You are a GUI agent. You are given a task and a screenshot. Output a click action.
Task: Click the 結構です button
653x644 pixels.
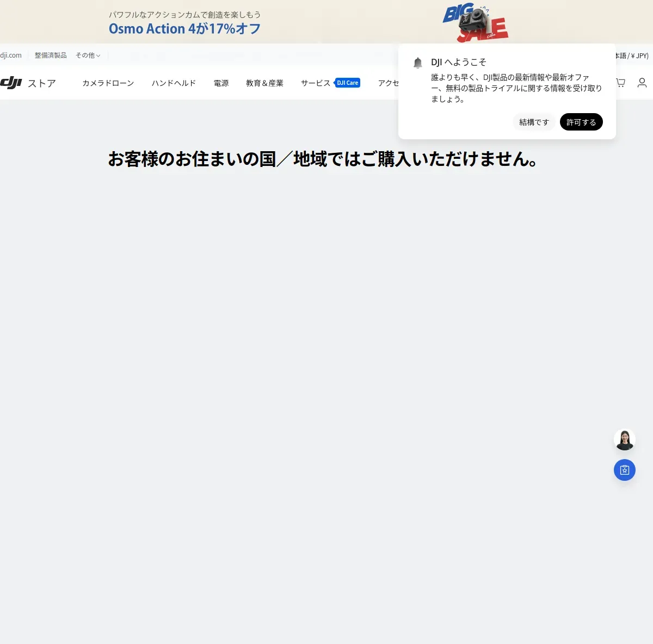click(534, 122)
